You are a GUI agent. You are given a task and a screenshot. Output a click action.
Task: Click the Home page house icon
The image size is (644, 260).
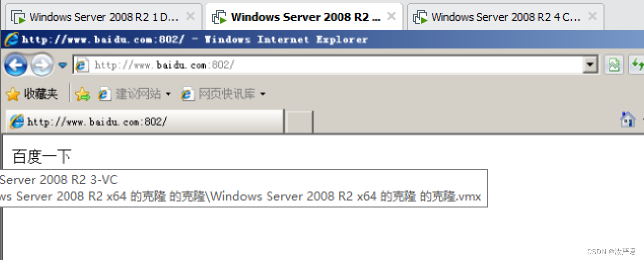point(628,119)
